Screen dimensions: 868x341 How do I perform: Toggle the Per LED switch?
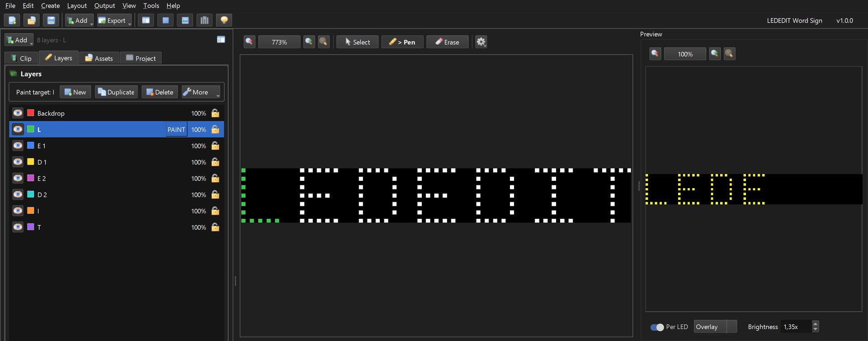point(657,327)
